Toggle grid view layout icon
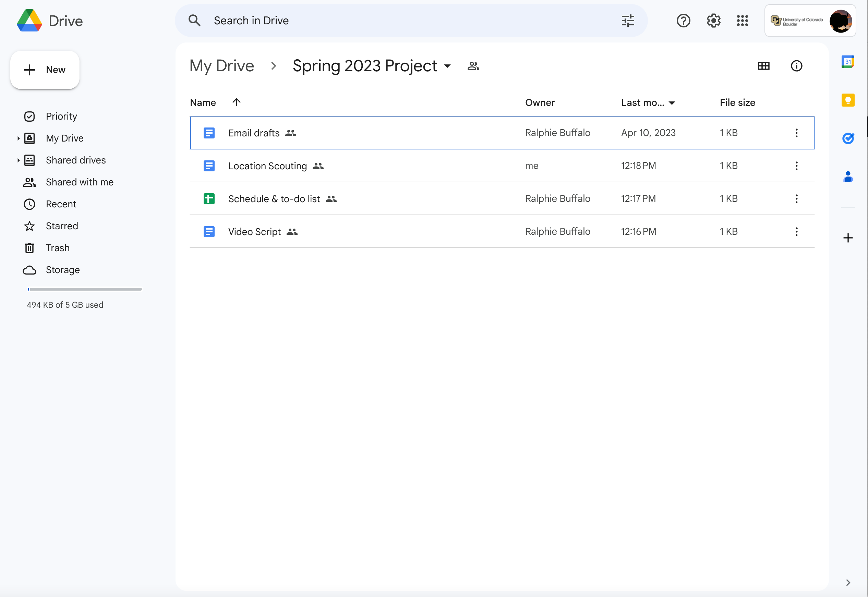 click(x=764, y=65)
